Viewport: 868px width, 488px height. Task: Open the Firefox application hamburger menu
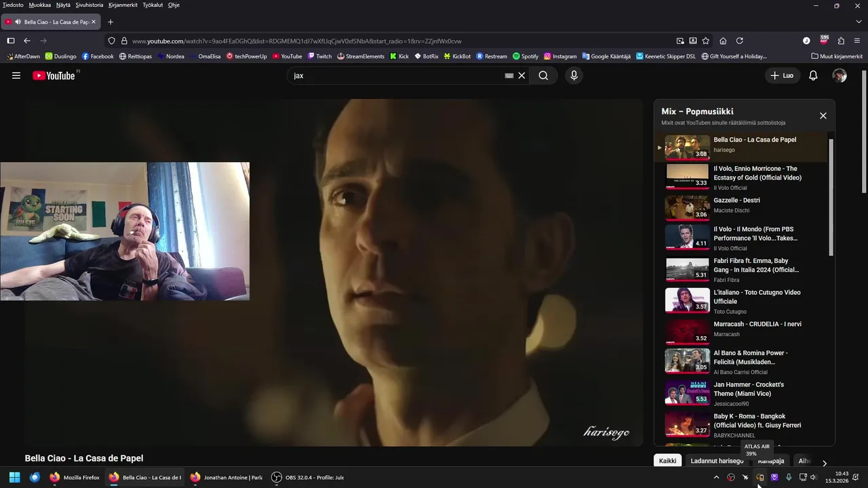click(858, 41)
